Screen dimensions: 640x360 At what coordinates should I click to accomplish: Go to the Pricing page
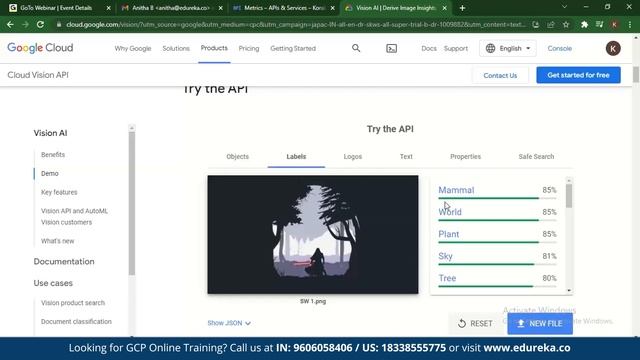click(x=249, y=48)
